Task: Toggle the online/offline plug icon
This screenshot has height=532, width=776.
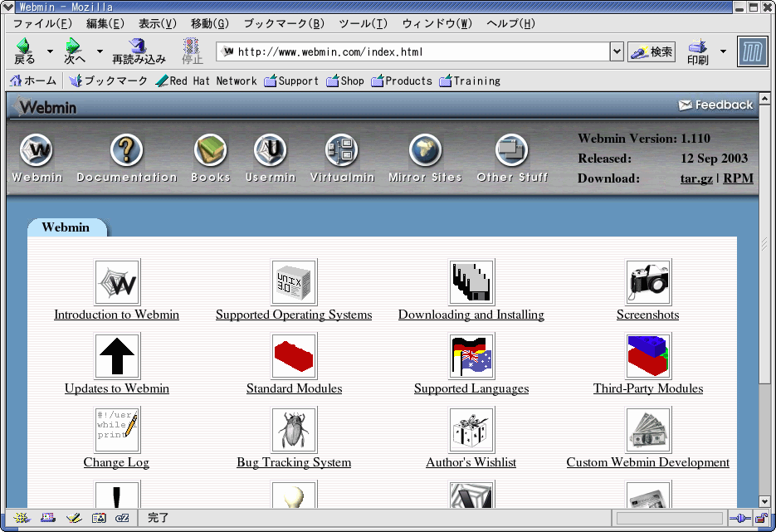Action: point(740,518)
